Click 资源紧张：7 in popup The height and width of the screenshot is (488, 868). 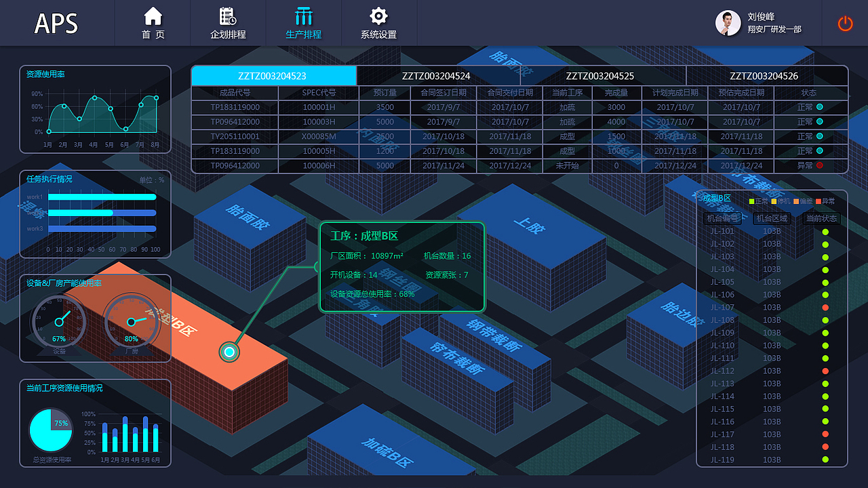pyautogui.click(x=447, y=275)
